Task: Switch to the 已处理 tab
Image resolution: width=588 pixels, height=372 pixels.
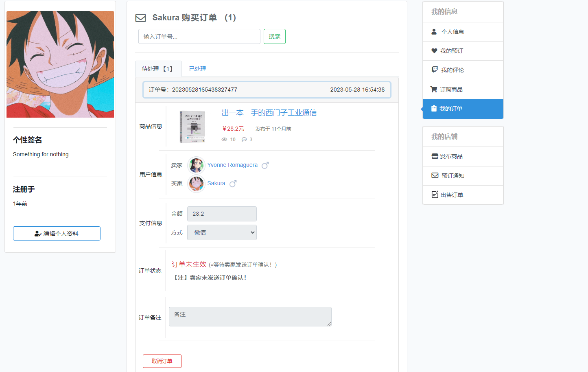Action: (197, 69)
